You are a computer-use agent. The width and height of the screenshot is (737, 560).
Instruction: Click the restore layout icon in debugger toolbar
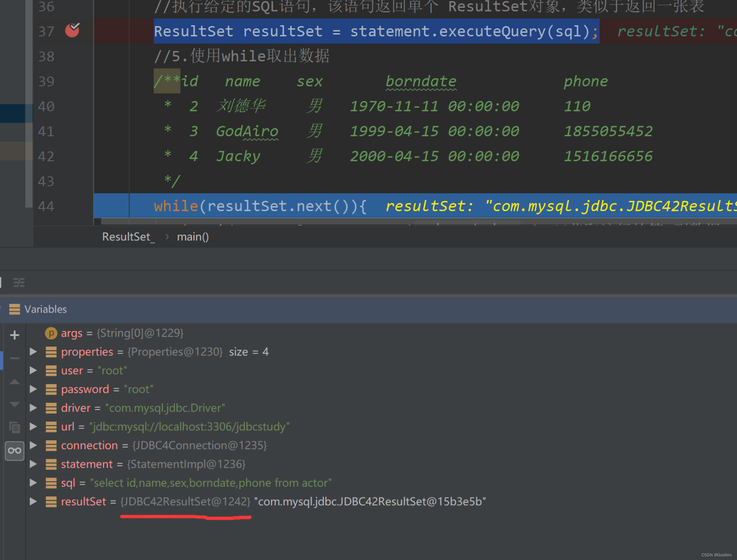click(19, 282)
